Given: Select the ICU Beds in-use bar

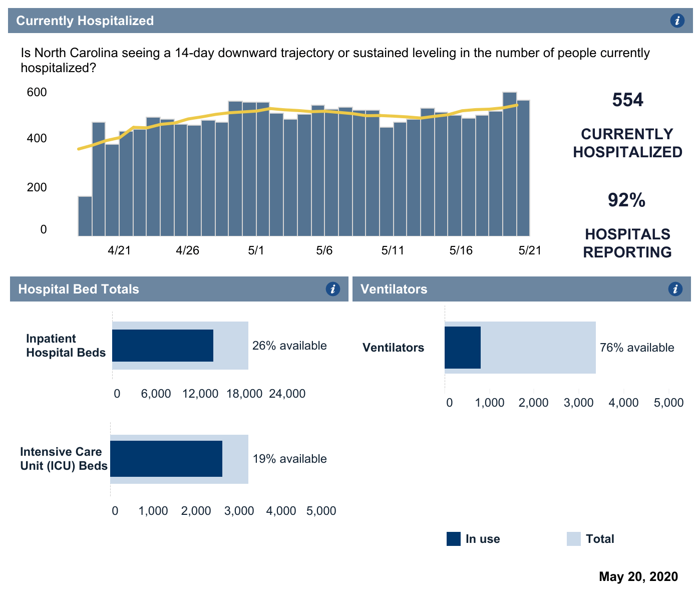Looking at the screenshot, I should pyautogui.click(x=166, y=459).
